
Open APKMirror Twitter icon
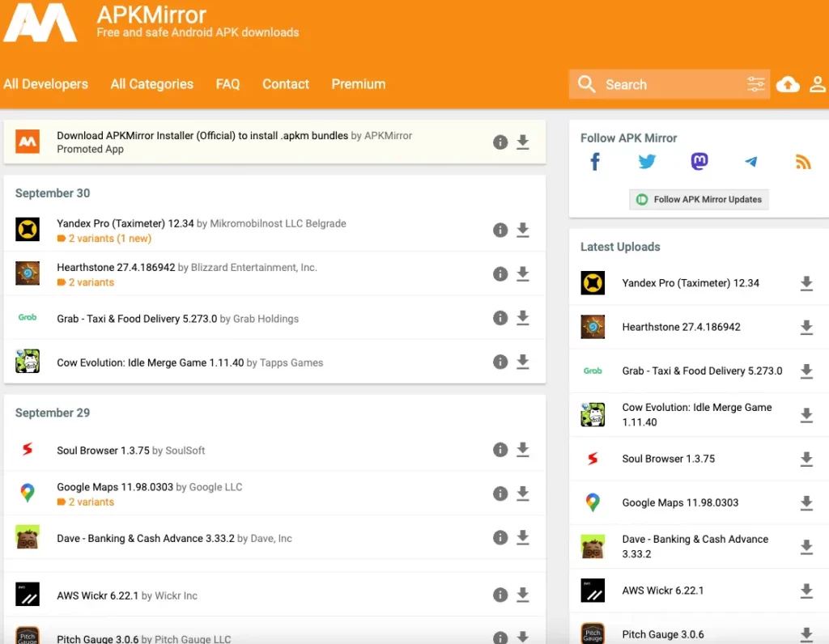click(x=647, y=162)
